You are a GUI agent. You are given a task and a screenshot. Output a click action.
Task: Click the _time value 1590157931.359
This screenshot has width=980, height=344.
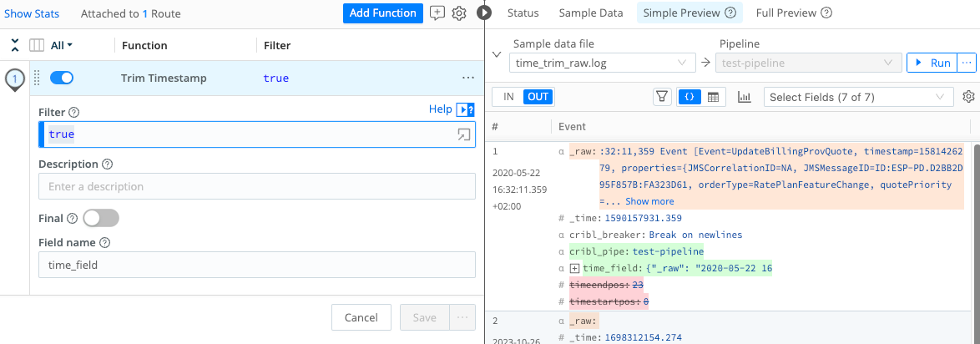(x=643, y=218)
